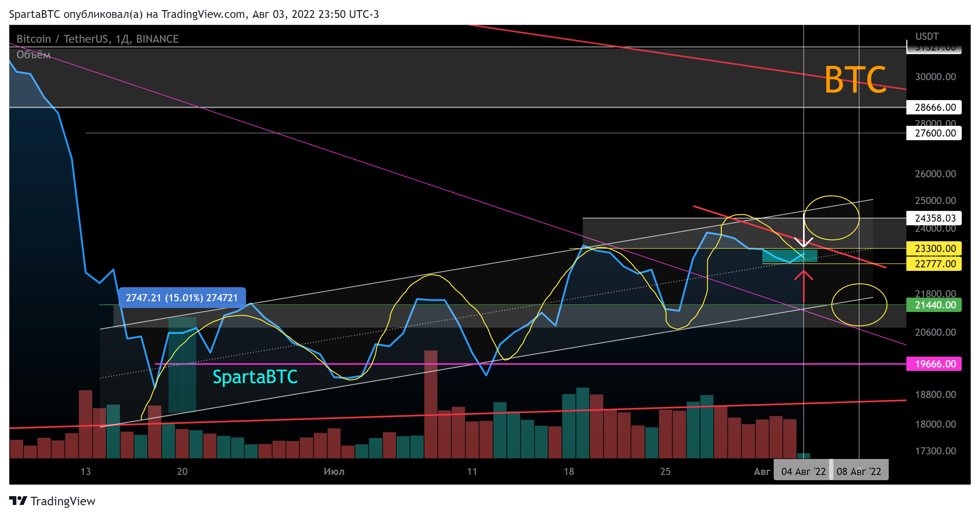Click the 26000.00 axis value
Viewport: 980px width, 517px height.
[x=935, y=174]
